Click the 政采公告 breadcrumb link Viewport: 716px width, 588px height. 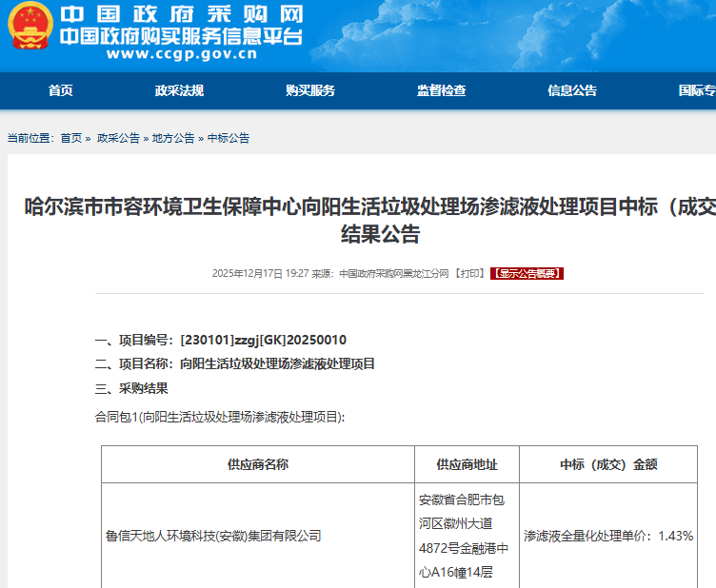(x=118, y=138)
